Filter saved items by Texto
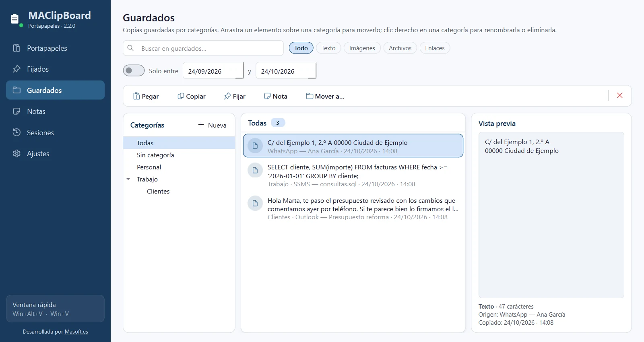 (328, 48)
